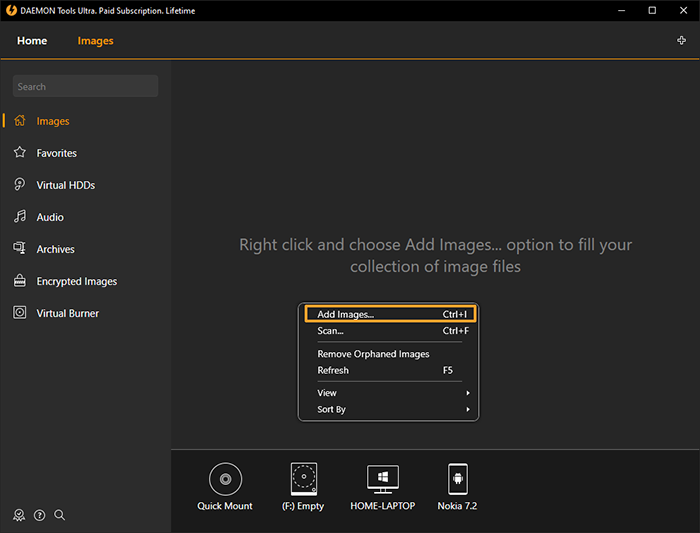This screenshot has width=700, height=533.
Task: Select the (F:) Empty virtual drive icon
Action: click(x=304, y=479)
